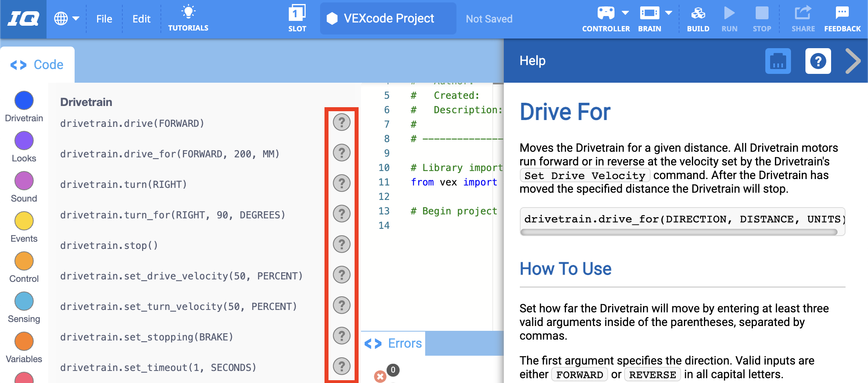Click the Build icon to compile project

(698, 18)
